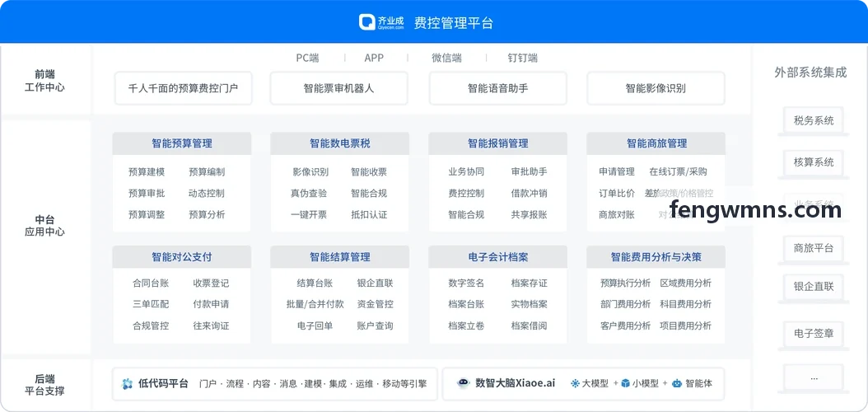Click the ellipsis box under 外部系统集成

813,378
